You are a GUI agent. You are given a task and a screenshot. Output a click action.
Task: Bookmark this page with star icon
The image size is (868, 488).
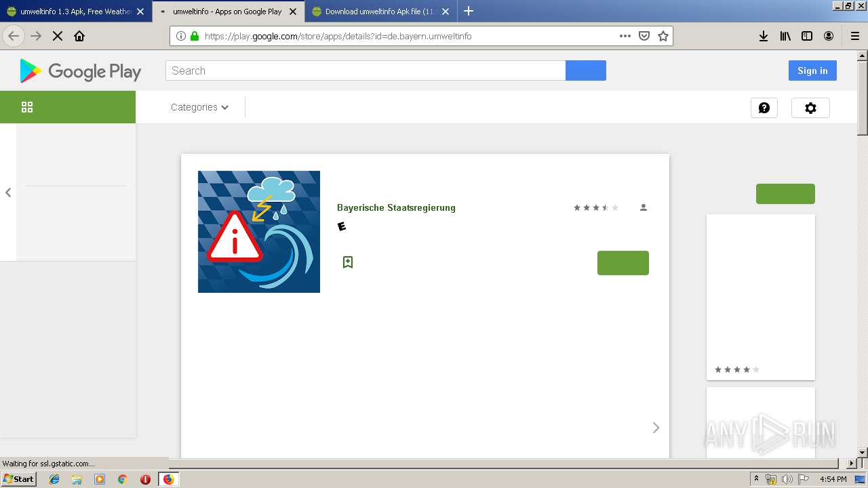coord(663,36)
